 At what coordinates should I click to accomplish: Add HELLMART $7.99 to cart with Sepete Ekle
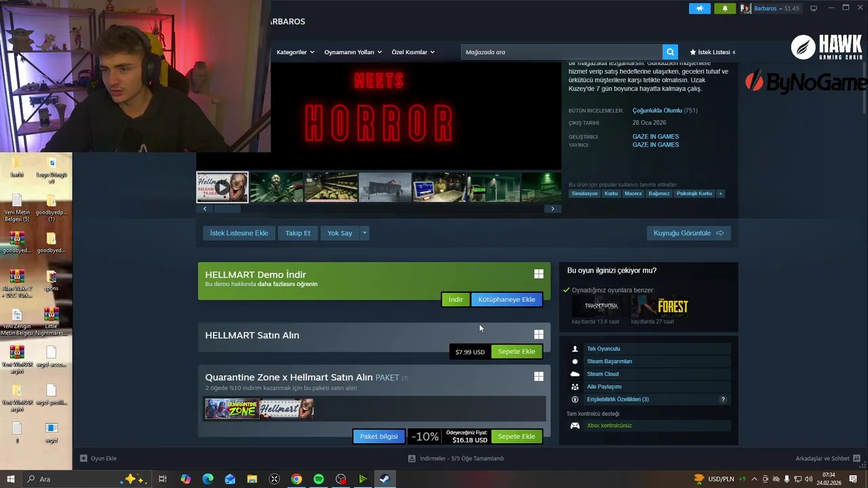517,352
